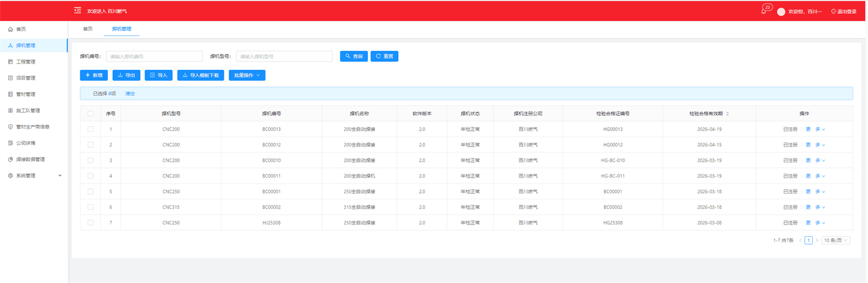Click the 更 link in the BC00013 row

[x=808, y=129]
